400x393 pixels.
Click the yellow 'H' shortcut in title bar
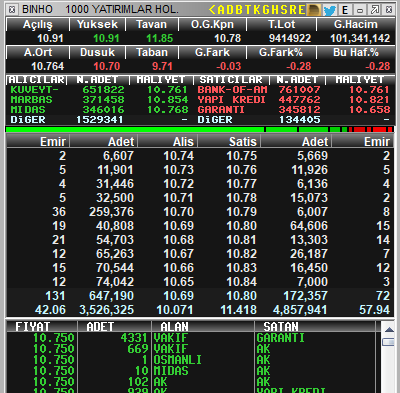point(274,10)
